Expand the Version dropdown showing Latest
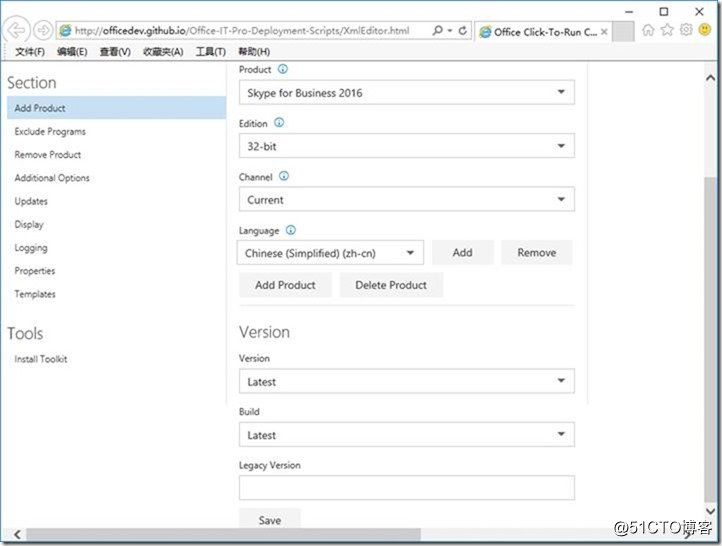The width and height of the screenshot is (722, 546). [407, 381]
